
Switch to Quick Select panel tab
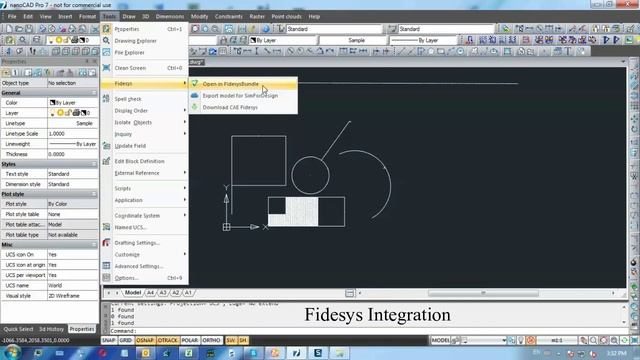(18, 329)
